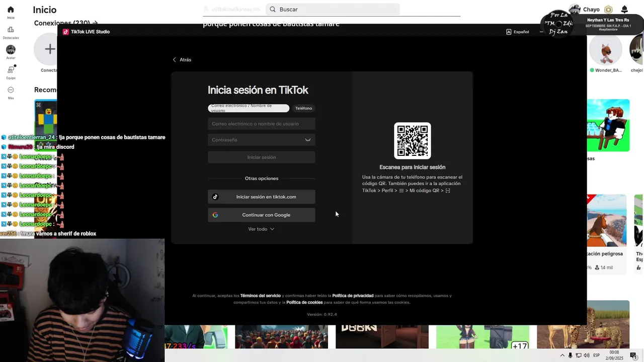The width and height of the screenshot is (644, 362).
Task: Focus the Correo electrónico o nombre de usuario field
Action: tap(262, 124)
